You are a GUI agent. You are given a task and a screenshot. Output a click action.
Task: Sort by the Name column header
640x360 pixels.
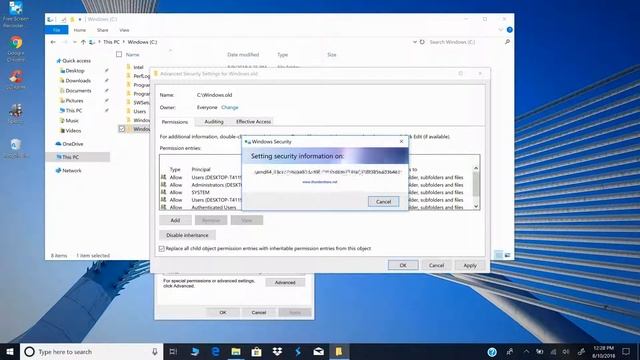[132, 55]
